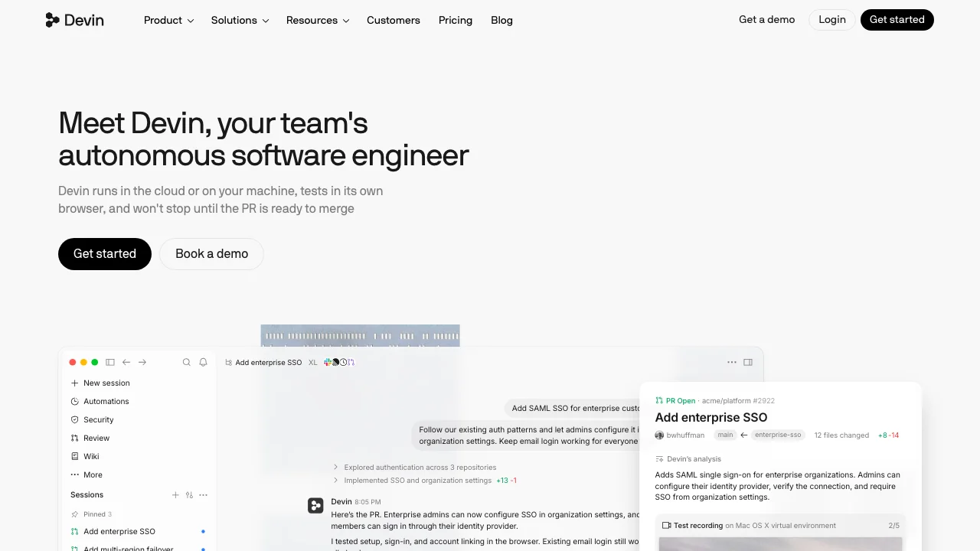Open the Pricing page

tap(456, 20)
